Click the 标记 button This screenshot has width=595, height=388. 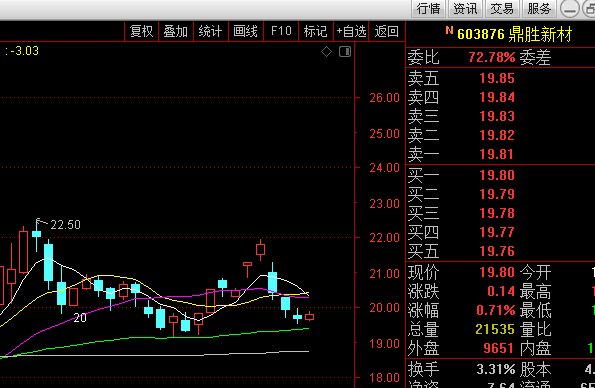tap(315, 31)
